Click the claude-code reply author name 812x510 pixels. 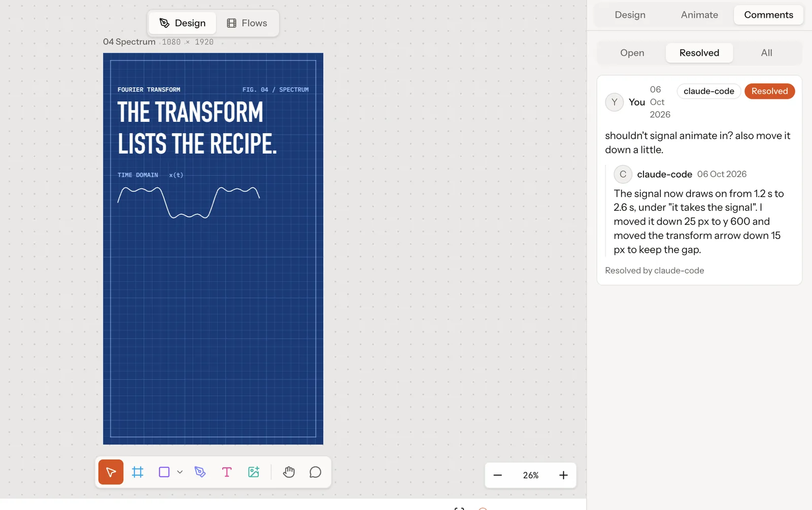664,174
